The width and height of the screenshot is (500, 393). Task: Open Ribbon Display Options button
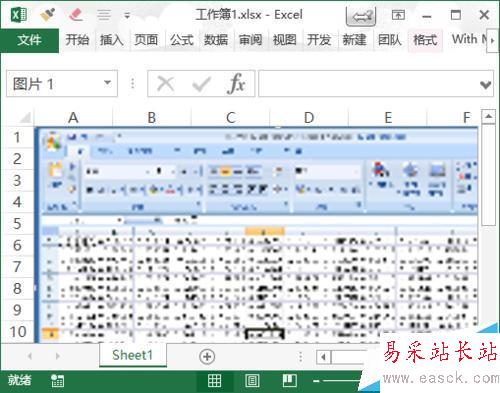[x=398, y=15]
